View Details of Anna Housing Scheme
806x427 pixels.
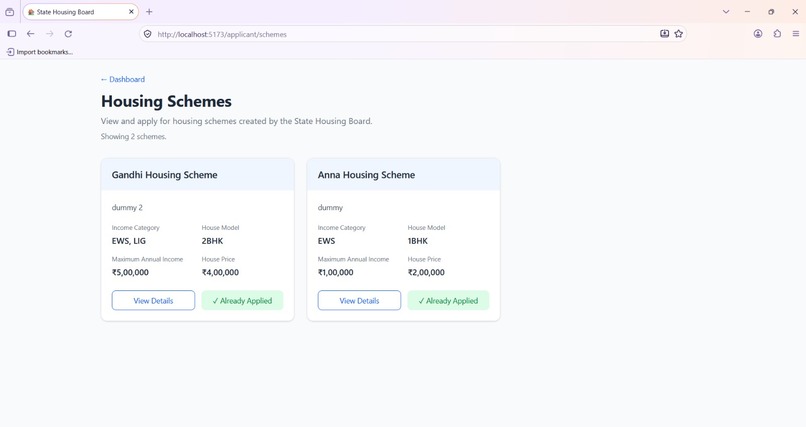point(359,301)
